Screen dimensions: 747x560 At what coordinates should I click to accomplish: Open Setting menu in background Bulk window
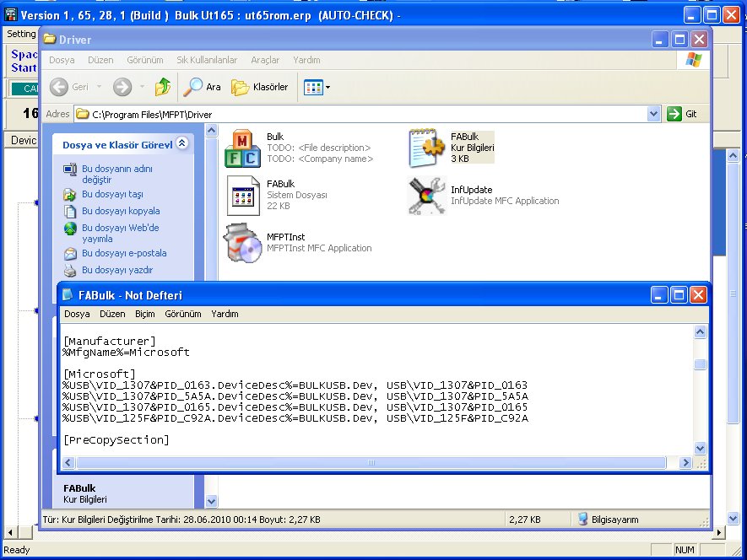(21, 34)
